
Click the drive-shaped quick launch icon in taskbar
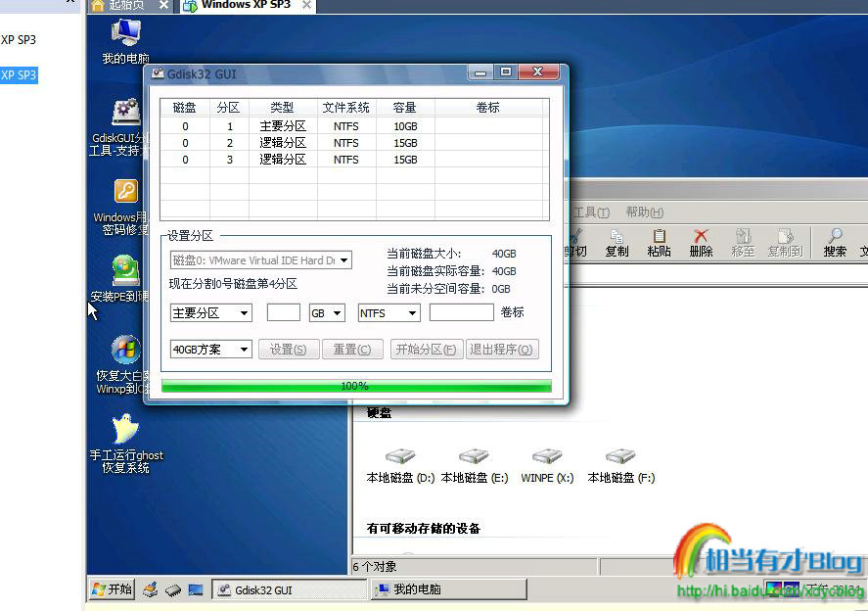click(173, 590)
